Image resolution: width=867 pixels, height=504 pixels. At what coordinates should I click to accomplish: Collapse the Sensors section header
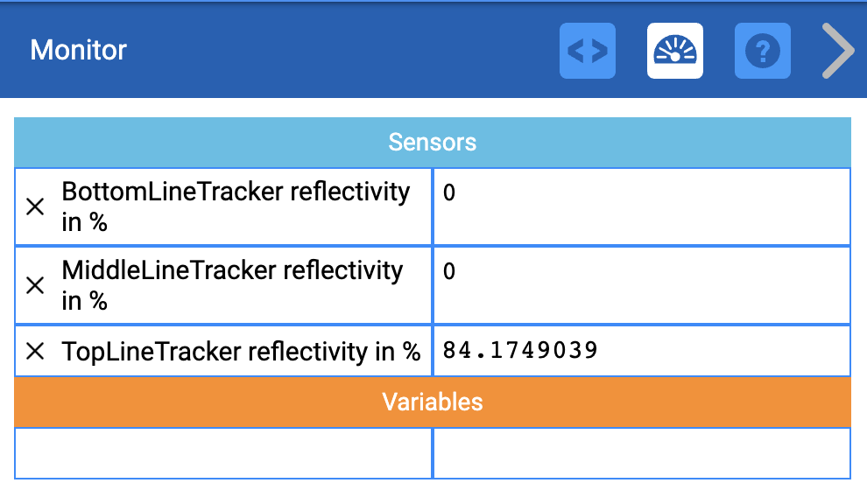(x=432, y=142)
